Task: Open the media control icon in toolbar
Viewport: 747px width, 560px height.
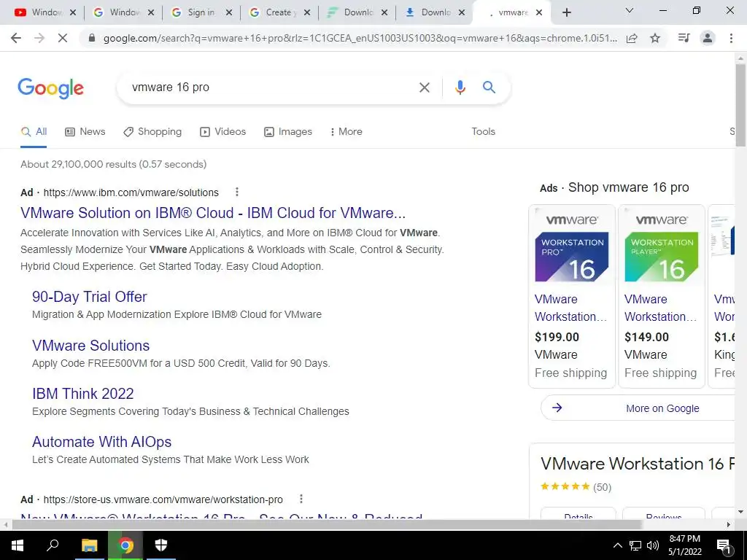Action: [684, 38]
